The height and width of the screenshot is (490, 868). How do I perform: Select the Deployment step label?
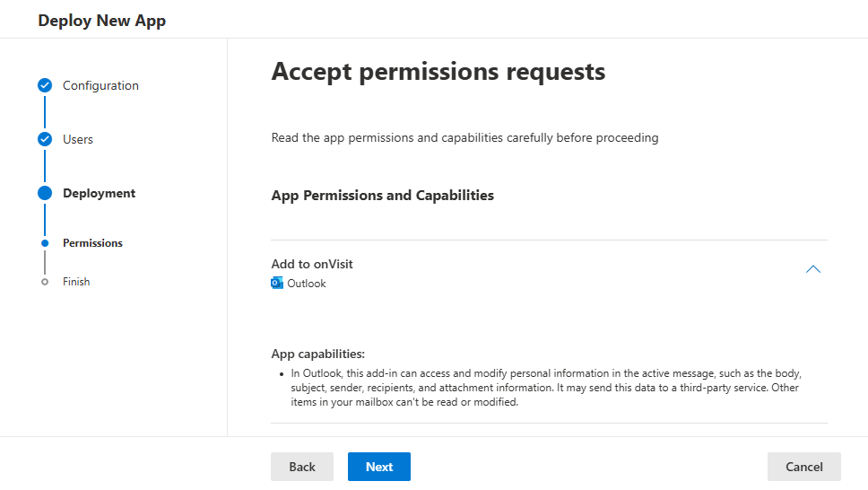[x=100, y=193]
